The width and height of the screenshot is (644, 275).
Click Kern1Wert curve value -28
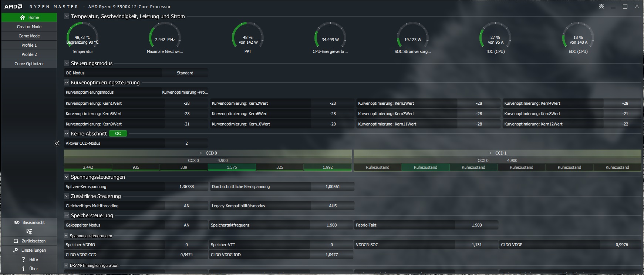[186, 103]
